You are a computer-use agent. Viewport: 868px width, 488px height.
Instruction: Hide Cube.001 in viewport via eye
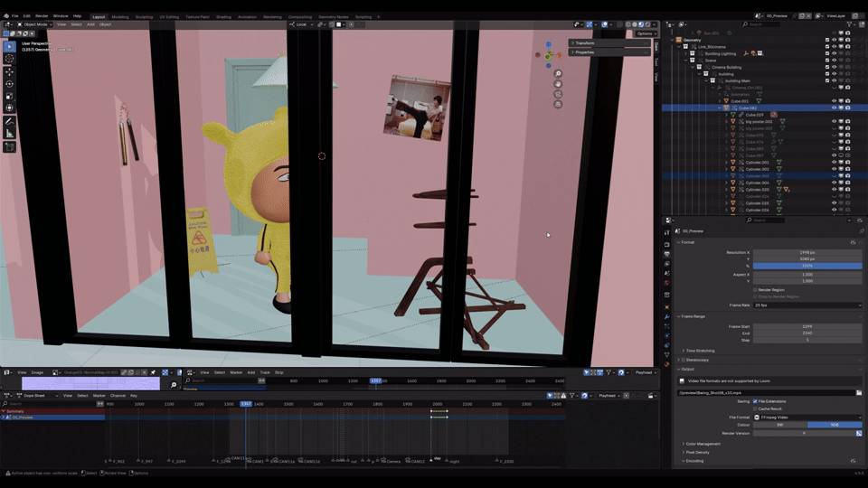tap(835, 101)
